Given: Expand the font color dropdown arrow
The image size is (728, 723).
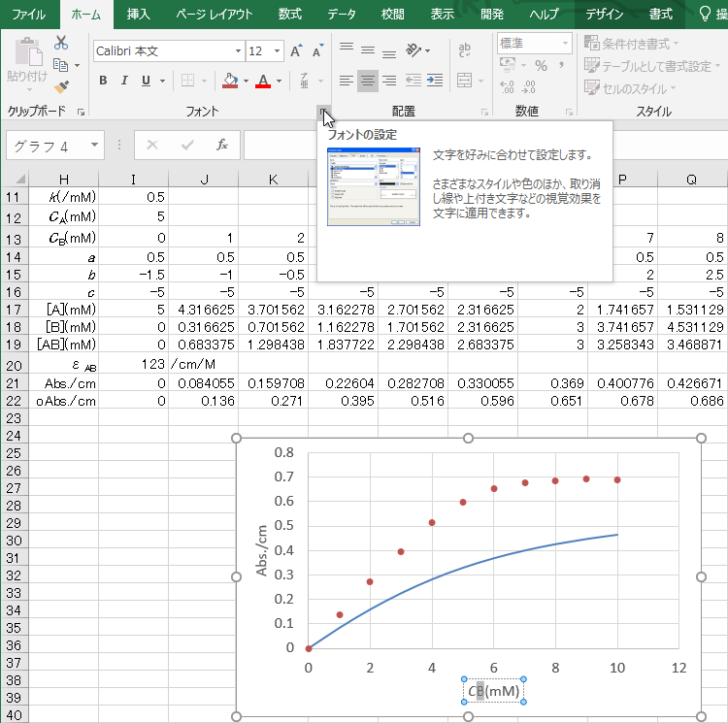Looking at the screenshot, I should click(x=279, y=81).
